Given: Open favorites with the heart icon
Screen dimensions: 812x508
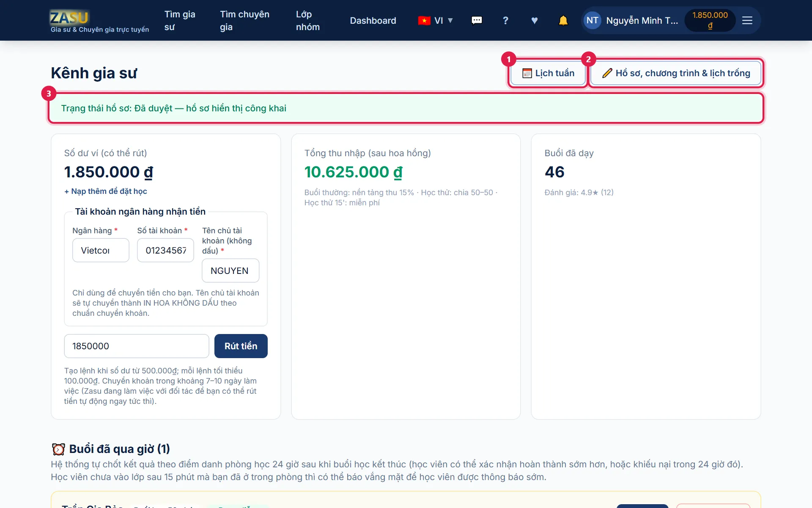Looking at the screenshot, I should point(534,20).
